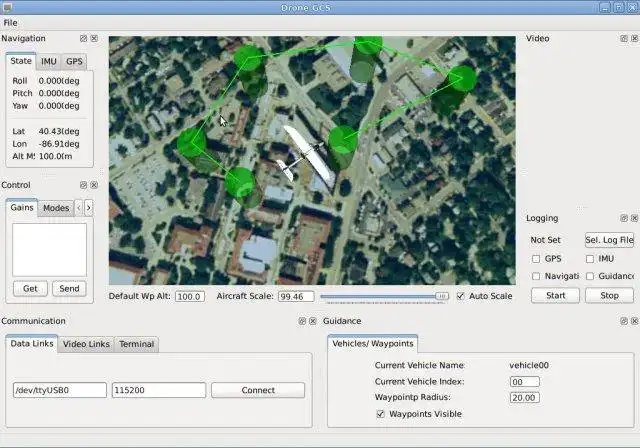
Task: Click the gains list box
Action: (x=49, y=250)
